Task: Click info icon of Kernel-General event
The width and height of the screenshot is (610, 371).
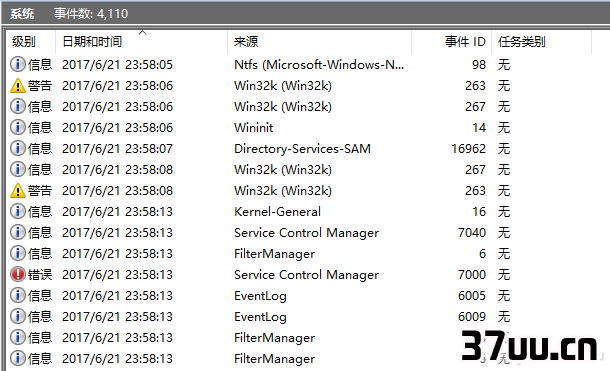Action: (18, 212)
